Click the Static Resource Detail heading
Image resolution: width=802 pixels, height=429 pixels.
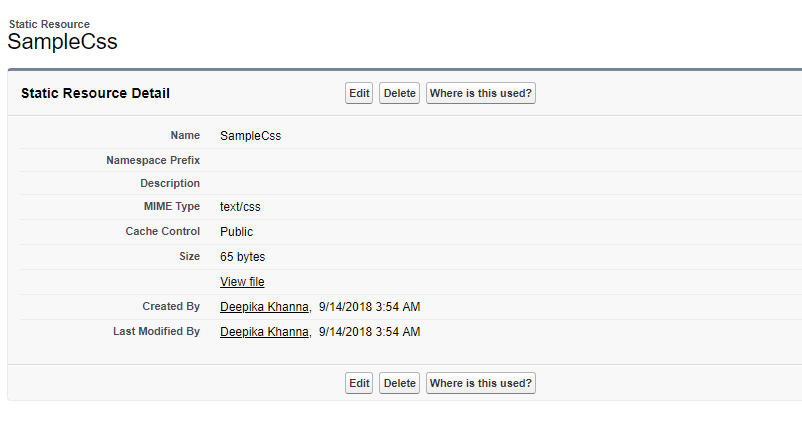click(95, 93)
